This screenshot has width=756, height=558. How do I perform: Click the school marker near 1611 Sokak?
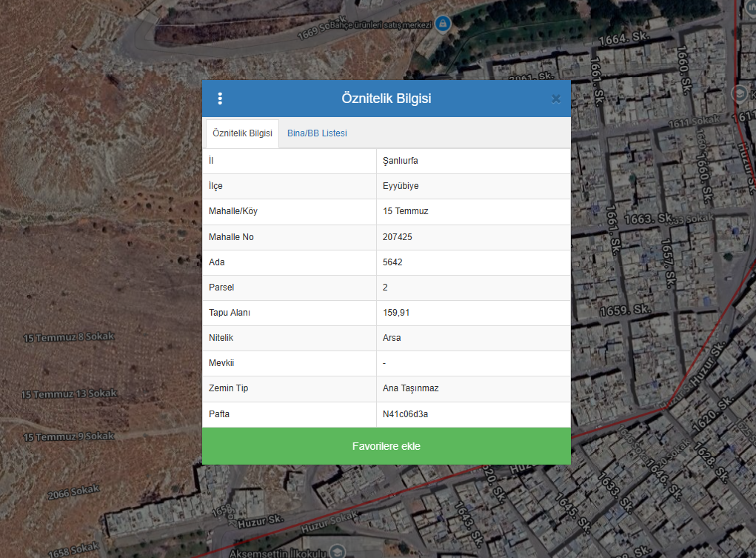click(x=738, y=94)
